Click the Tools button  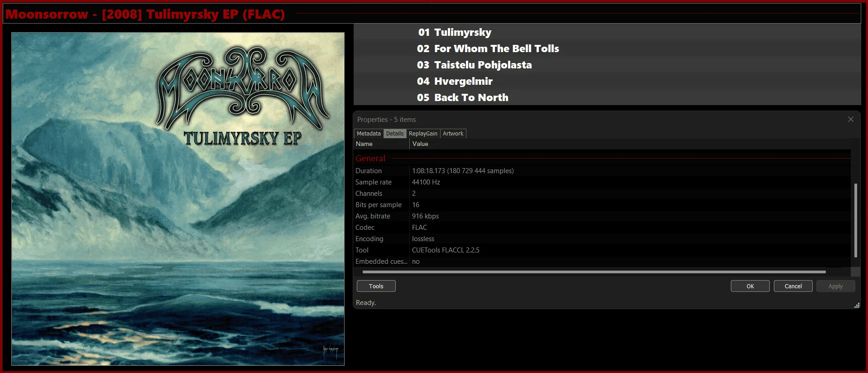376,286
